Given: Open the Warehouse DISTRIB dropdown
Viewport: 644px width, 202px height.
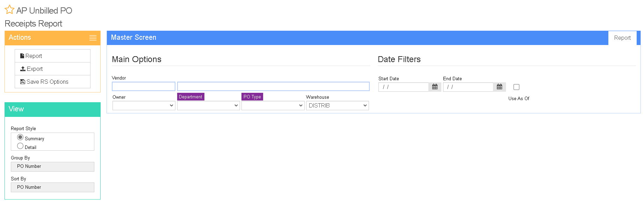Looking at the screenshot, I should (x=338, y=105).
